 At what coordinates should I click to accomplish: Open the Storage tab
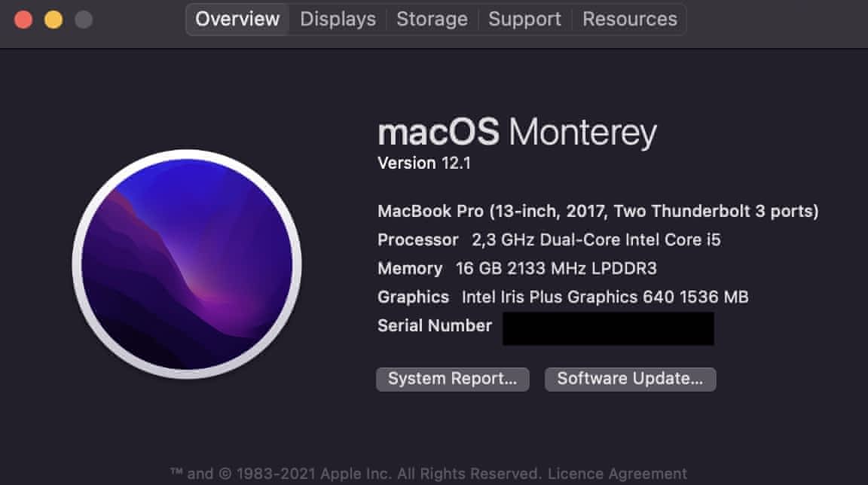432,19
